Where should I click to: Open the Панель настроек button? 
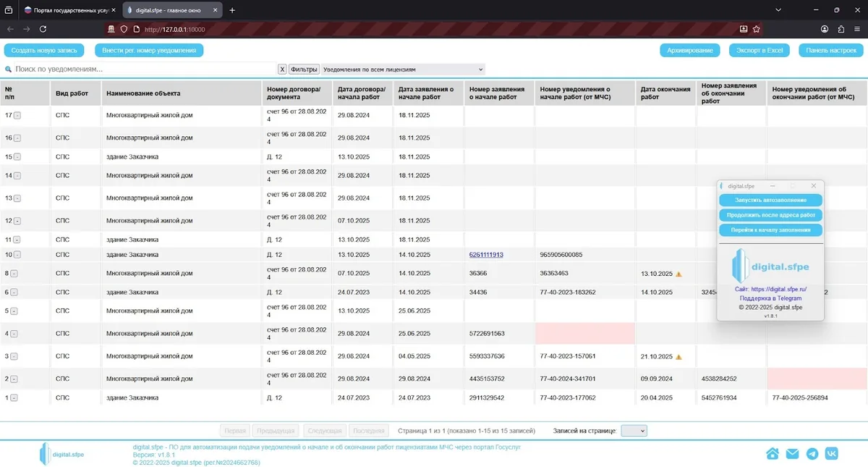831,51
